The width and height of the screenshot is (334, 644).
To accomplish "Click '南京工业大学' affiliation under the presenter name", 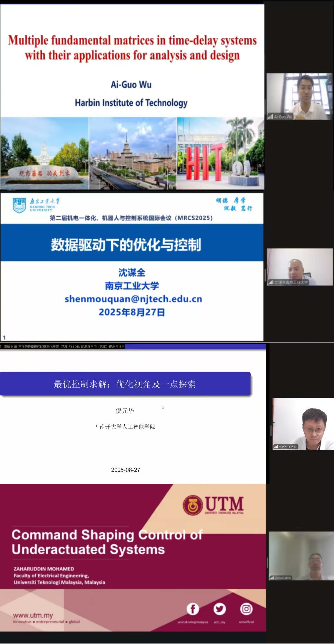I will (132, 286).
